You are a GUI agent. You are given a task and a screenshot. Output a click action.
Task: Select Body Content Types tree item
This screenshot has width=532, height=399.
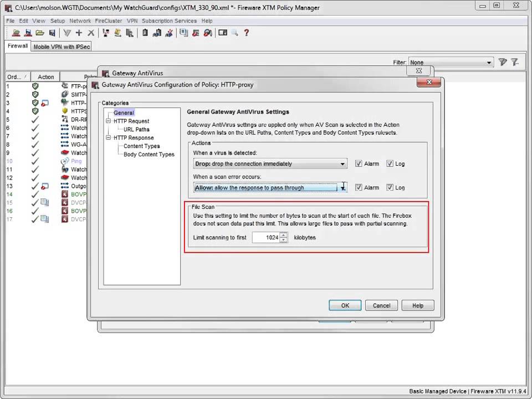point(149,155)
